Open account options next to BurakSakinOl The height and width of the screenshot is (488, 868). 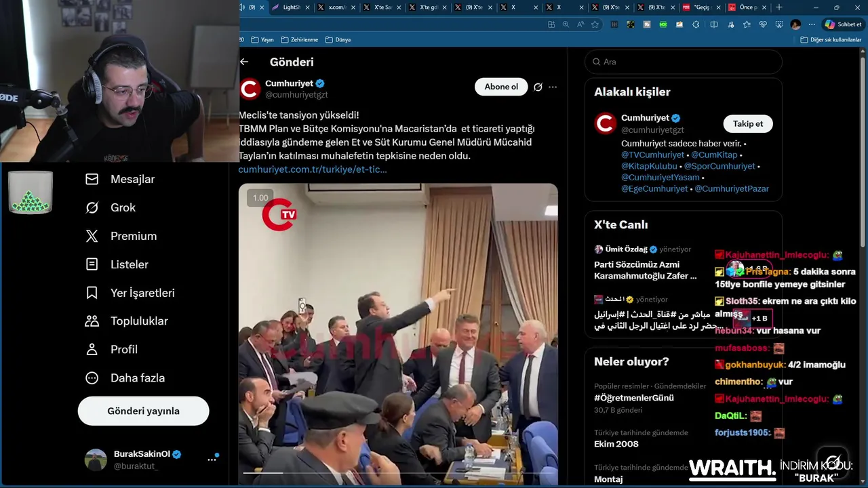click(x=212, y=460)
